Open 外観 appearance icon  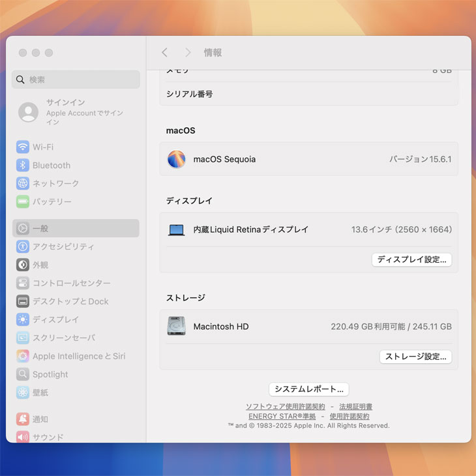coord(23,265)
